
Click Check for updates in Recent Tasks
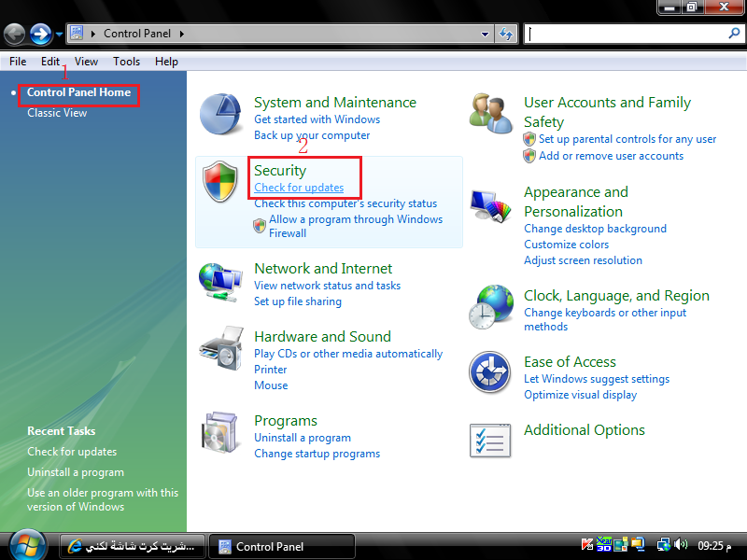(x=72, y=452)
